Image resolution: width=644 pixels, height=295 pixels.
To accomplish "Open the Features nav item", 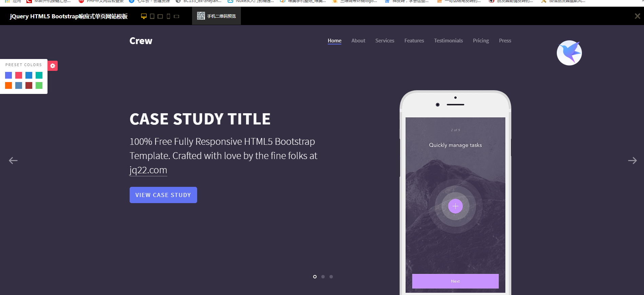I will pyautogui.click(x=414, y=41).
